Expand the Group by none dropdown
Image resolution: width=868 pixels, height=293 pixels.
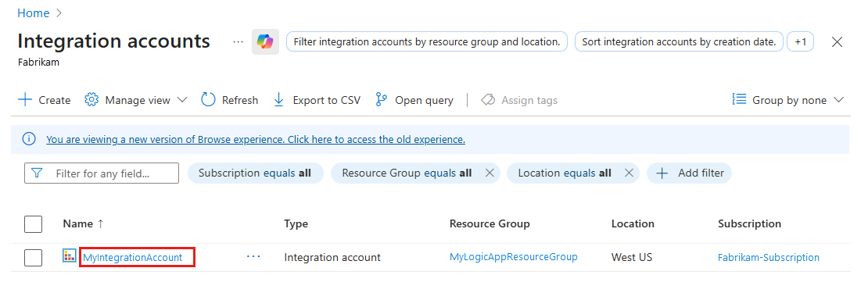pyautogui.click(x=787, y=100)
